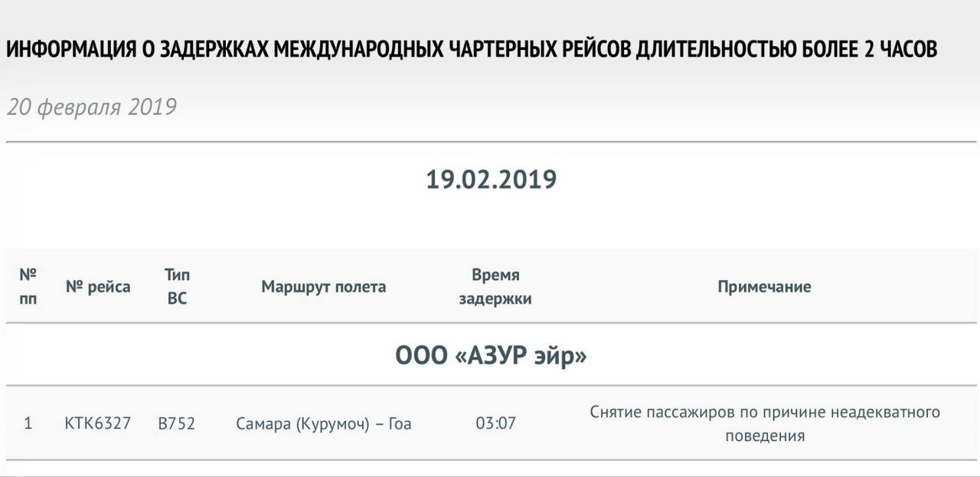This screenshot has width=980, height=477.
Task: Select the Тип ВС column header
Action: (x=177, y=286)
